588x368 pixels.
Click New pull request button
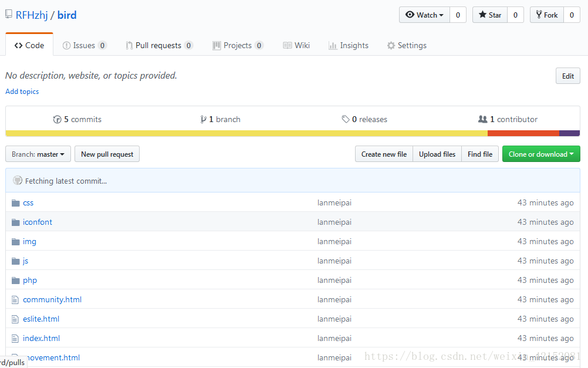107,154
